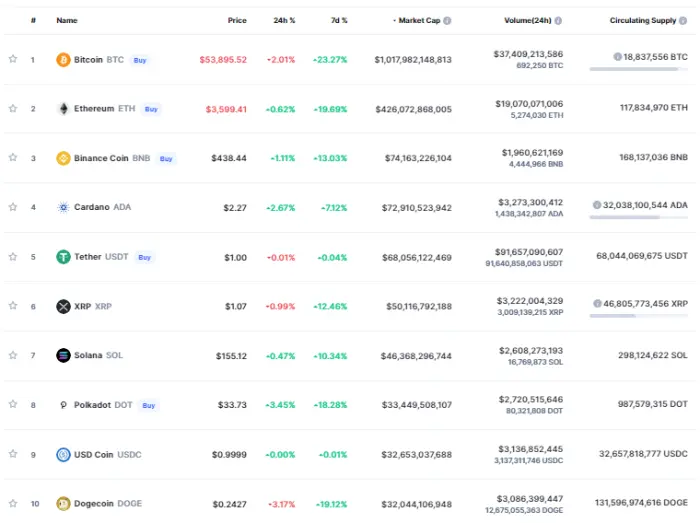Star Bitcoin to add to watchlist
700x523 pixels.
pos(13,59)
